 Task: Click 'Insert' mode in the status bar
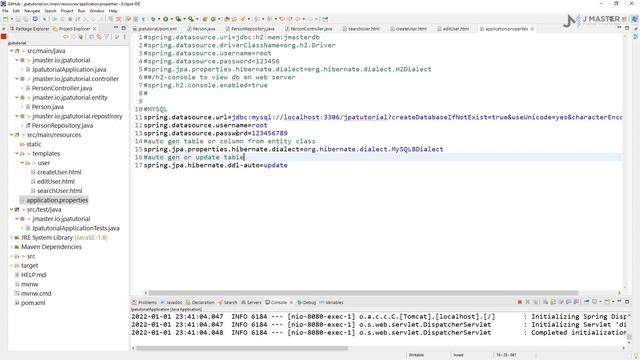click(458, 355)
